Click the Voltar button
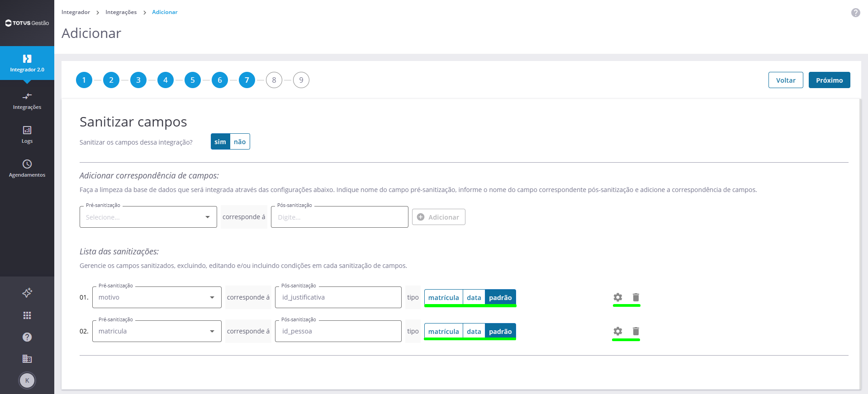Viewport: 868px width, 394px height. 786,80
